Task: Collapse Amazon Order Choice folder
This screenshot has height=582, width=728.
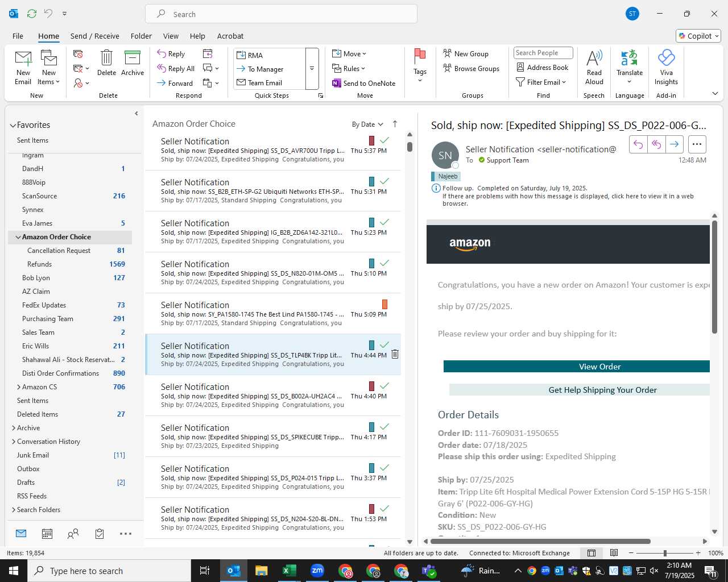Action: [18, 237]
